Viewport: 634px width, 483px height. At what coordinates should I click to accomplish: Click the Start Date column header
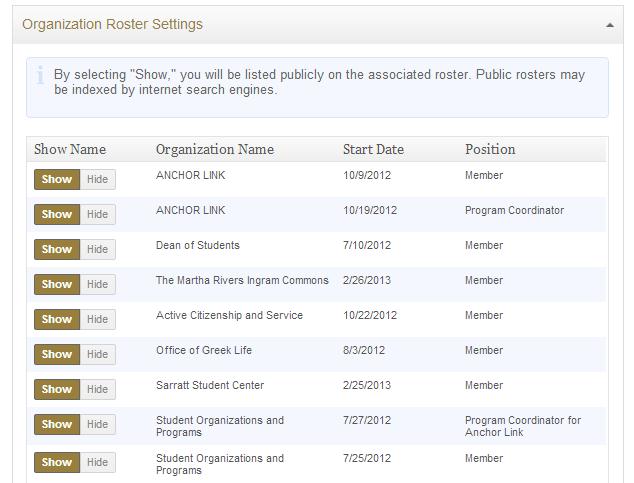tap(373, 149)
